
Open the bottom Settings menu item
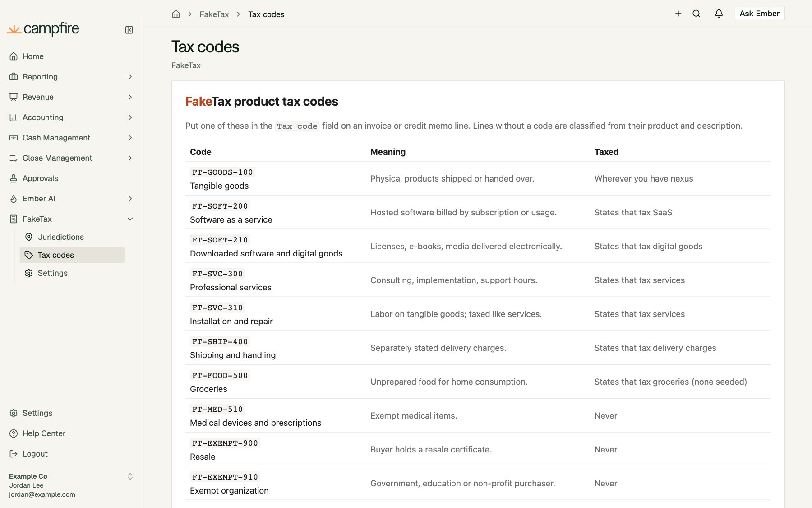pos(71,413)
